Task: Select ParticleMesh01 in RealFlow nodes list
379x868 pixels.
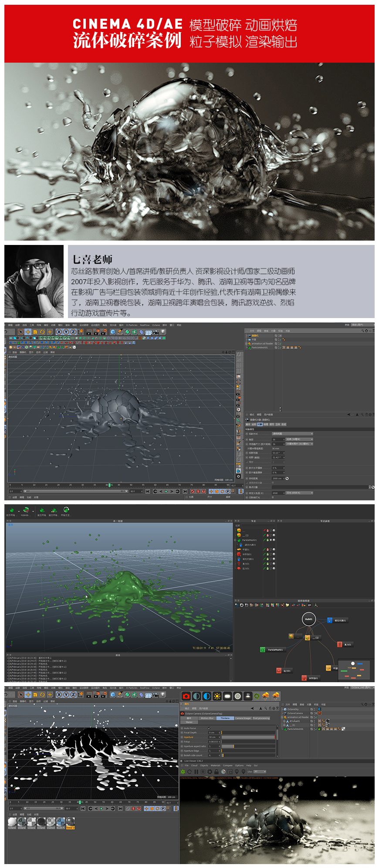Action: [249, 540]
